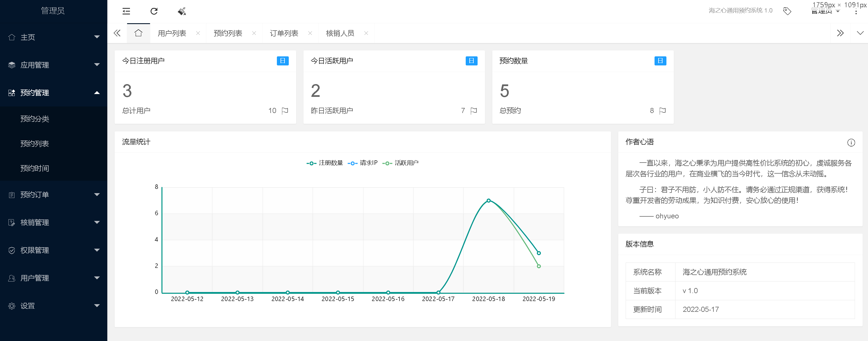The width and height of the screenshot is (868, 341).
Task: Collapse the sidebar with the menu-fold icon
Action: [126, 11]
